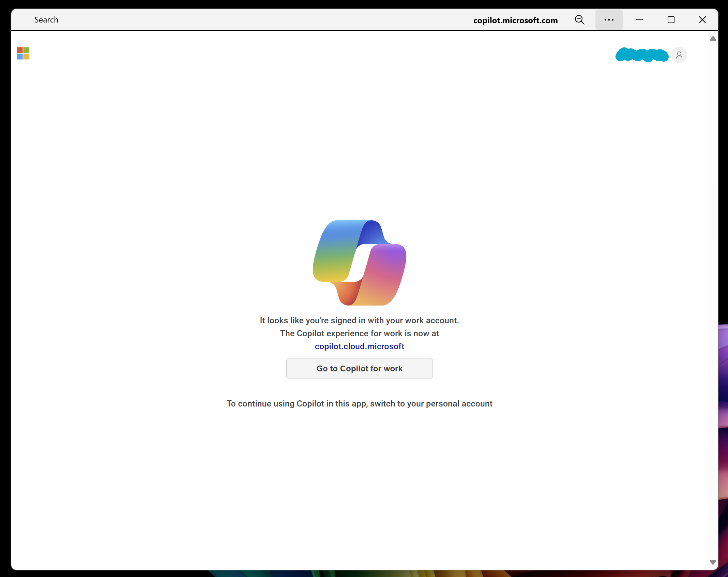Click the signed in with work account message
Image resolution: width=728 pixels, height=577 pixels.
click(x=359, y=320)
